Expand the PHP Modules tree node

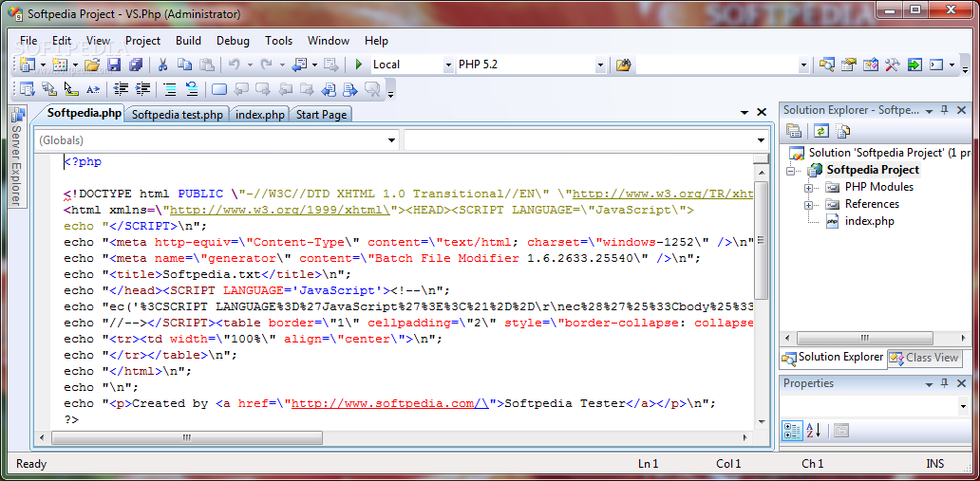(x=808, y=188)
